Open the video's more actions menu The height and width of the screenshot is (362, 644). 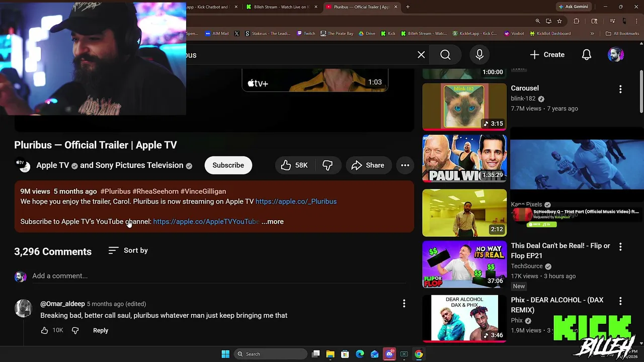click(405, 165)
